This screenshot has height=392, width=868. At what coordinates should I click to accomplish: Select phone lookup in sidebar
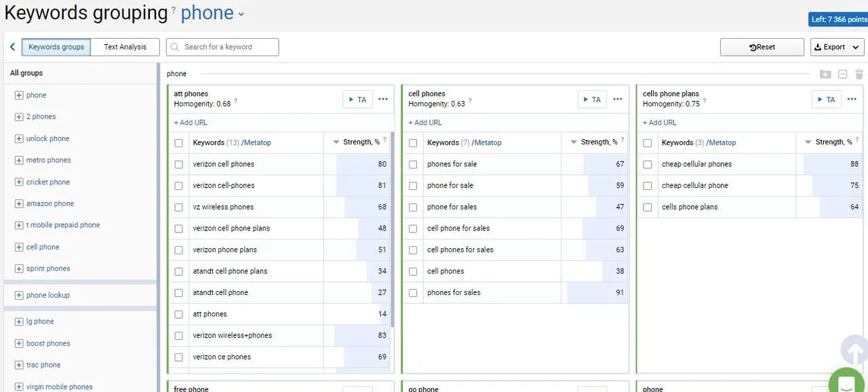click(48, 295)
